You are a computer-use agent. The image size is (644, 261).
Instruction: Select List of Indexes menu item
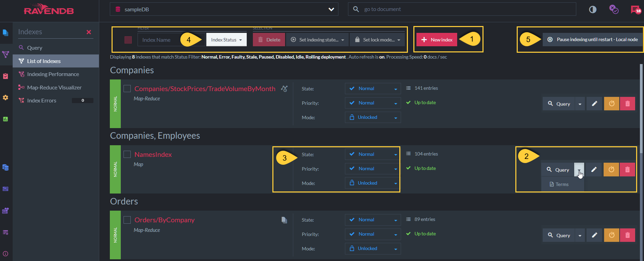coord(56,61)
